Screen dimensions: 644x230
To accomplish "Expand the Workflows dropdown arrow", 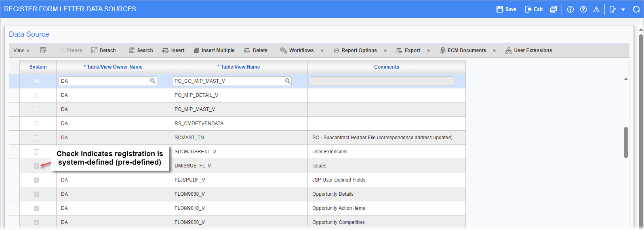I will coord(322,51).
